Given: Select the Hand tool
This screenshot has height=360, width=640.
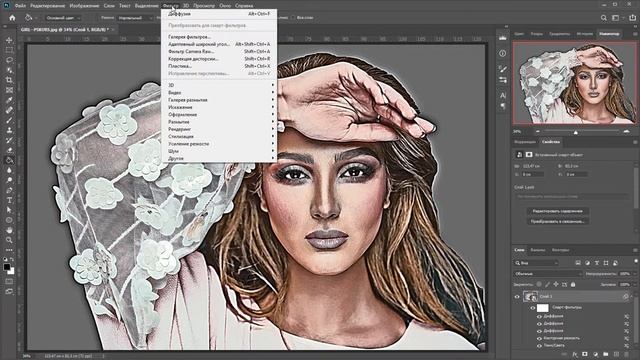Looking at the screenshot, I should [x=9, y=230].
